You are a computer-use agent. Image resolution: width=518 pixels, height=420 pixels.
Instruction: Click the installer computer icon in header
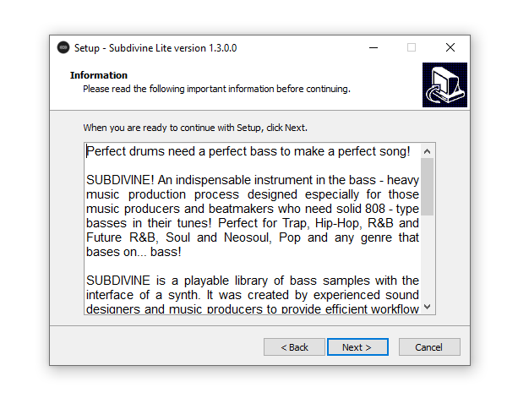[444, 85]
